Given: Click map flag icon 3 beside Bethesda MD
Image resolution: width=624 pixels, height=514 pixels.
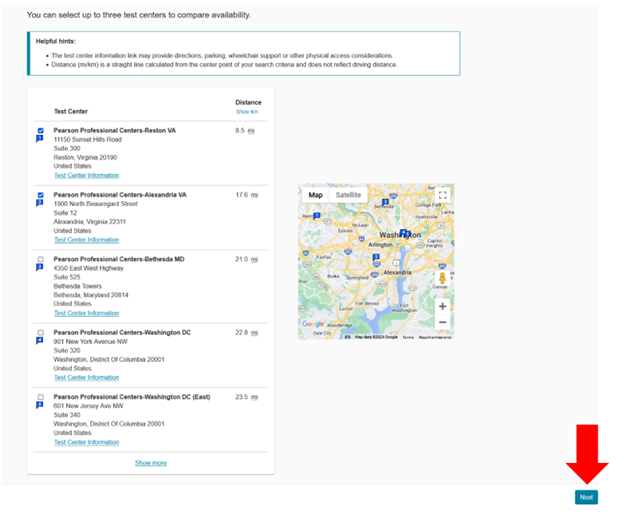Looking at the screenshot, I should pyautogui.click(x=40, y=267).
